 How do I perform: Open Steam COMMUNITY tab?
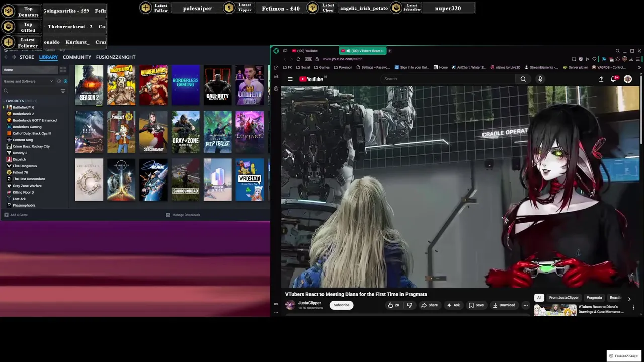click(x=77, y=57)
